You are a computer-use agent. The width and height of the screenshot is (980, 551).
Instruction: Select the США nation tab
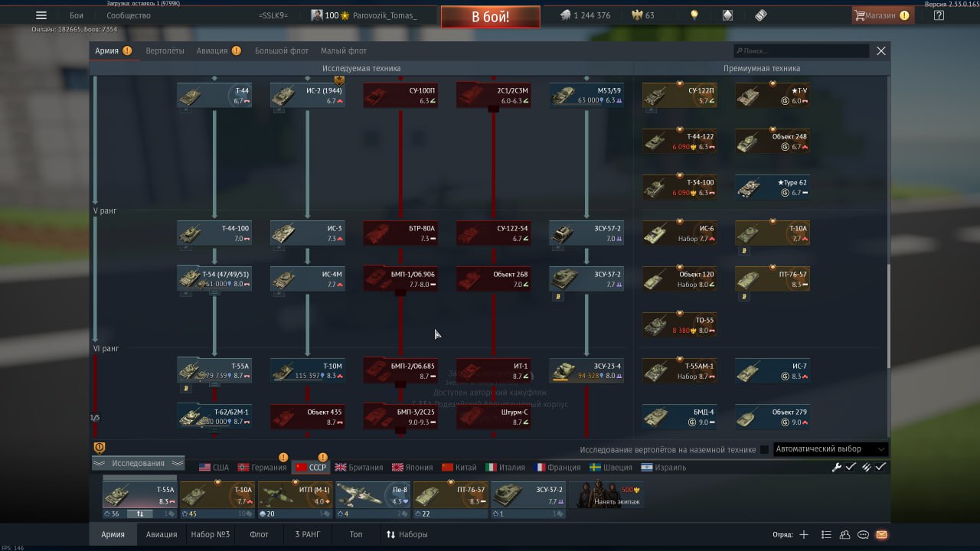pyautogui.click(x=214, y=467)
